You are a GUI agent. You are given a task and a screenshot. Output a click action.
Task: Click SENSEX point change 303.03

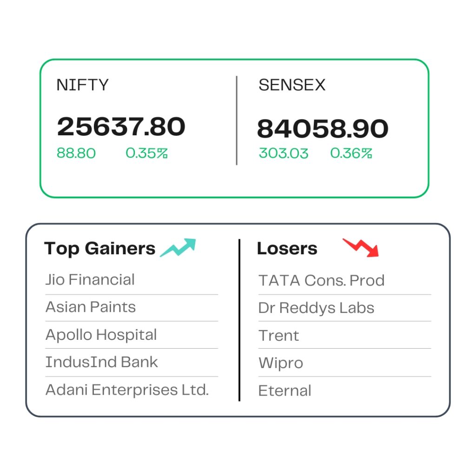(x=284, y=153)
